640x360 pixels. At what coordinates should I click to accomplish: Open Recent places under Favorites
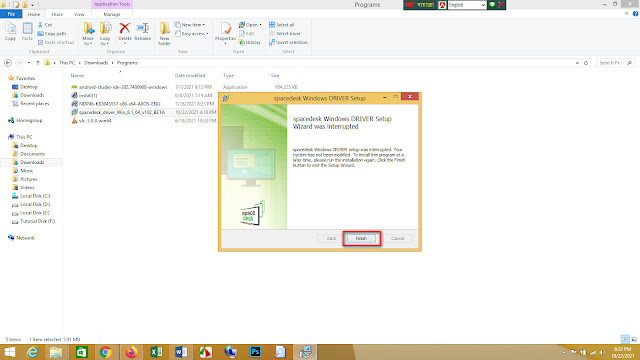click(x=34, y=104)
